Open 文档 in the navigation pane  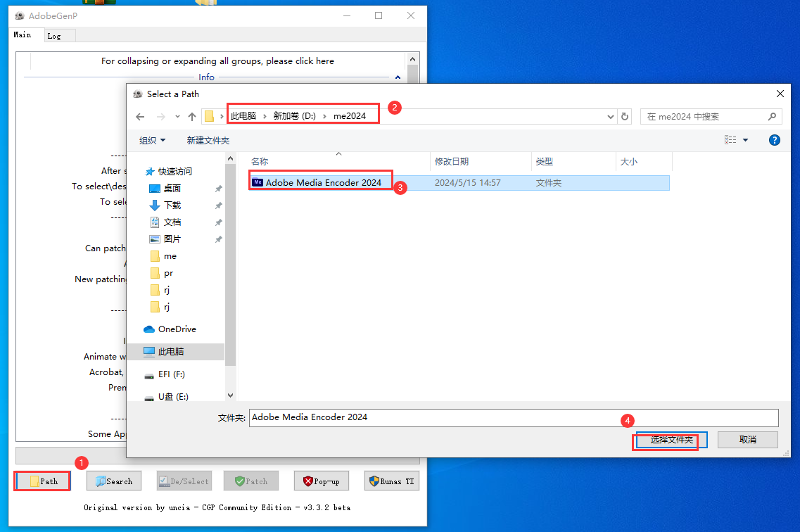click(x=172, y=222)
